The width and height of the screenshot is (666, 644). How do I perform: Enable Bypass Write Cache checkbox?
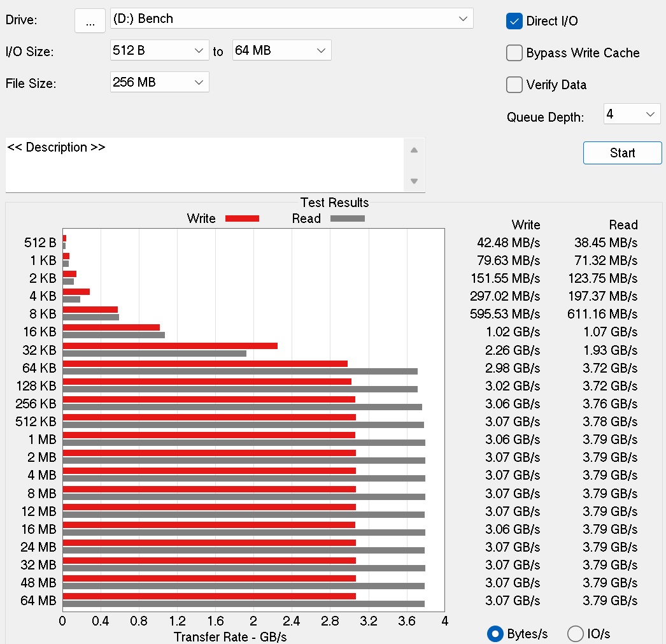point(514,53)
